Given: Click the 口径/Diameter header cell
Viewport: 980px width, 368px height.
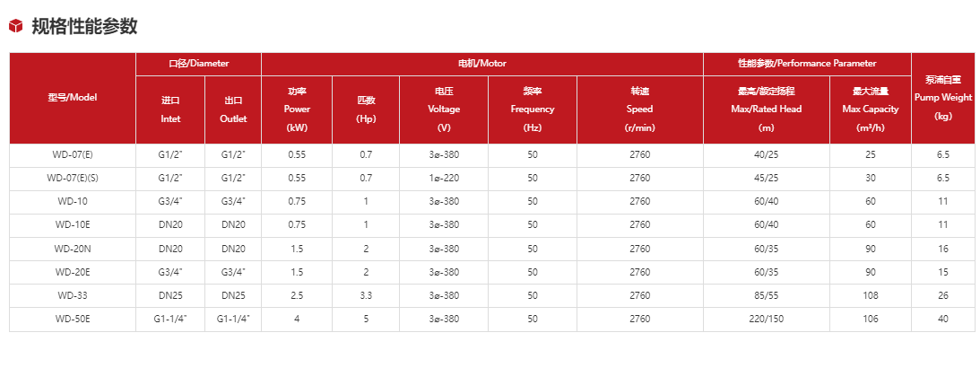Looking at the screenshot, I should [x=198, y=64].
